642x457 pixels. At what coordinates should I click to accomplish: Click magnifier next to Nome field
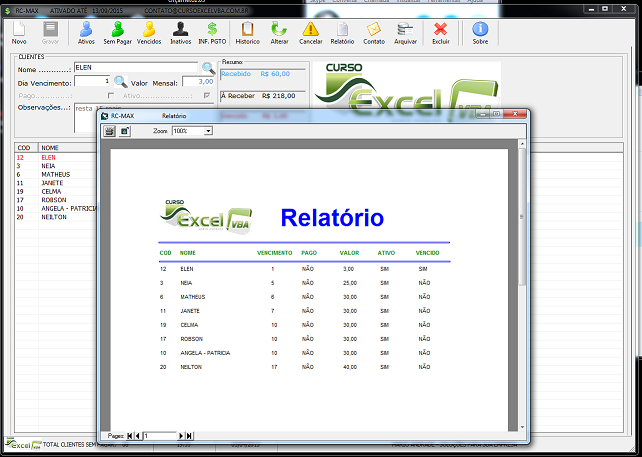[x=208, y=68]
